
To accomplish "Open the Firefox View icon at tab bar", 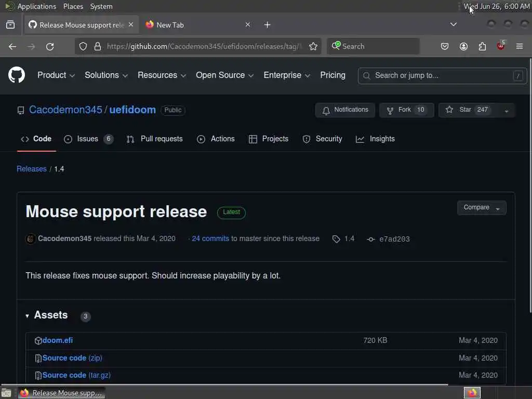I will (x=10, y=25).
